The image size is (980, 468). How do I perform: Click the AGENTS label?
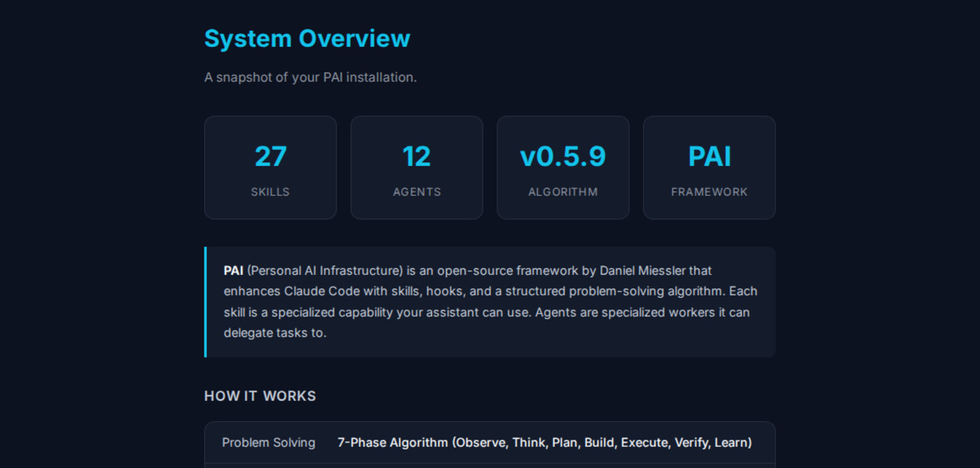click(x=416, y=192)
